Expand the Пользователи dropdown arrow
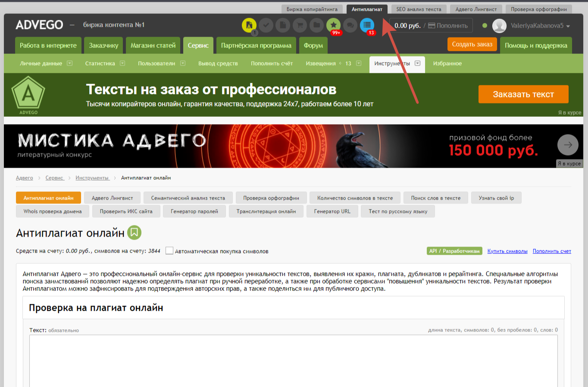Image resolution: width=588 pixels, height=387 pixels. tap(183, 63)
